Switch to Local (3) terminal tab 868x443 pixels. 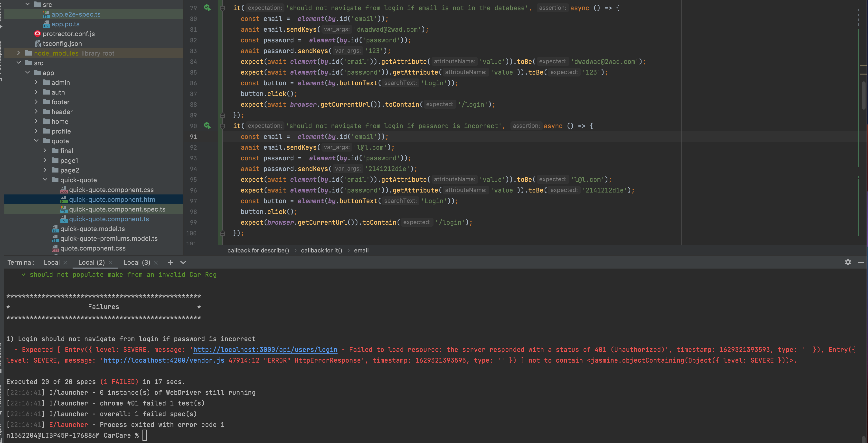pos(137,262)
